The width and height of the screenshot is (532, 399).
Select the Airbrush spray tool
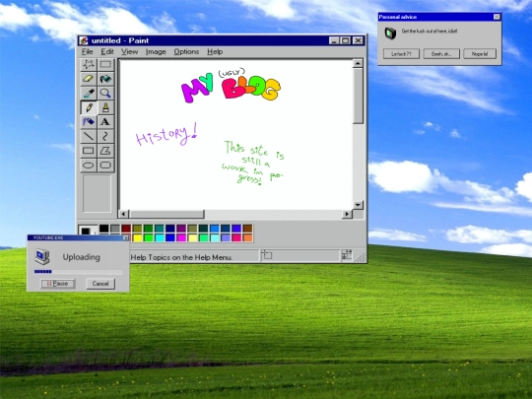pyautogui.click(x=89, y=122)
